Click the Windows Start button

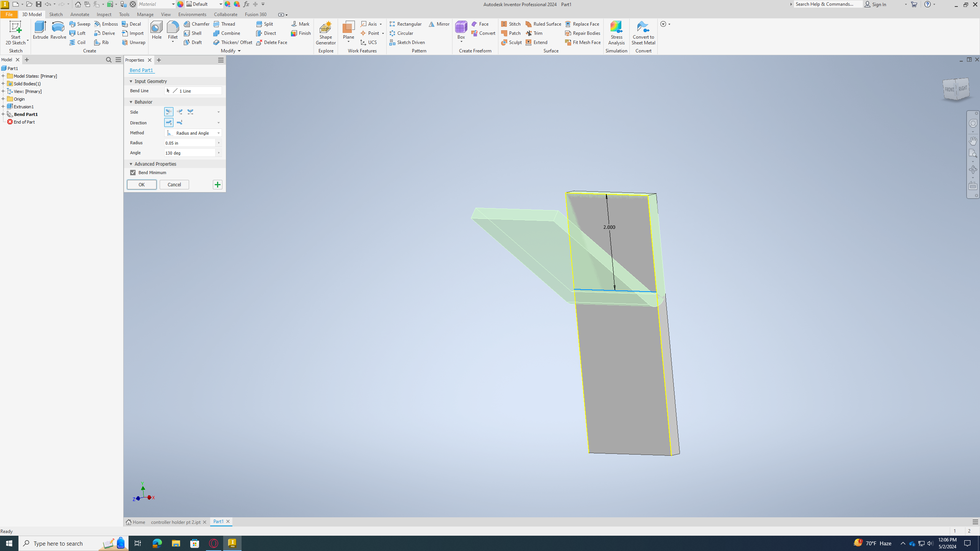pyautogui.click(x=9, y=543)
